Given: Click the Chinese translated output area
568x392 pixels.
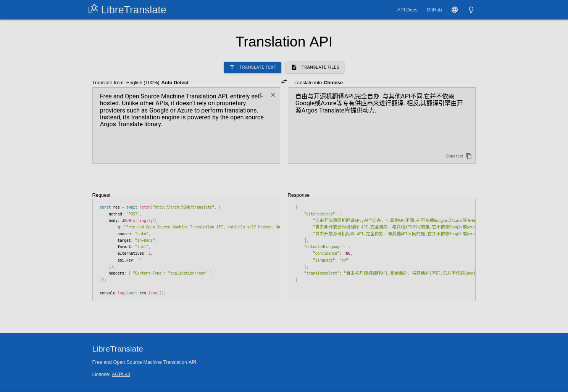Looking at the screenshot, I should [x=382, y=125].
